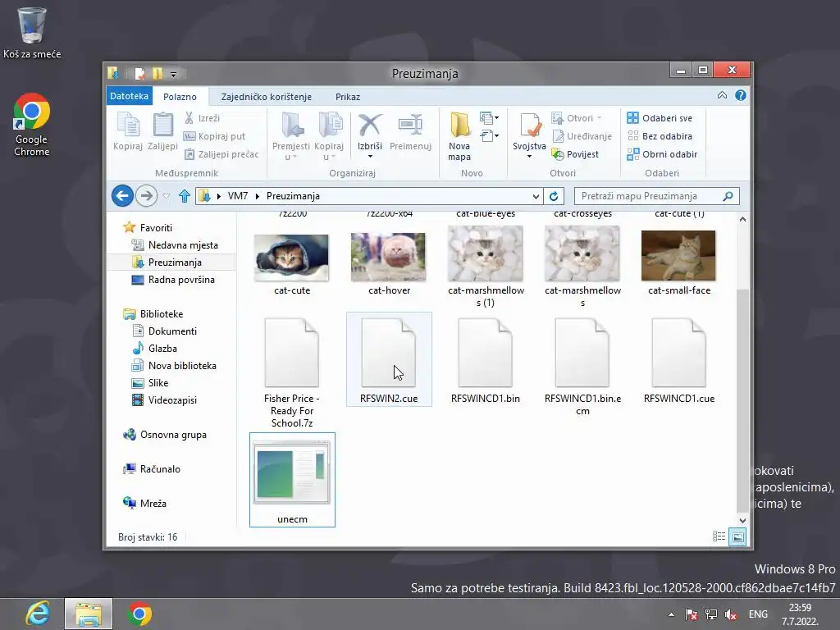Open the Datoteka file menu
Screen dimensions: 840x630
tap(129, 96)
